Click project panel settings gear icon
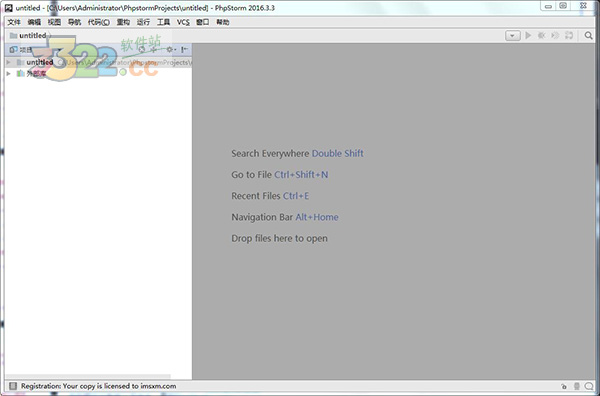 [170, 49]
